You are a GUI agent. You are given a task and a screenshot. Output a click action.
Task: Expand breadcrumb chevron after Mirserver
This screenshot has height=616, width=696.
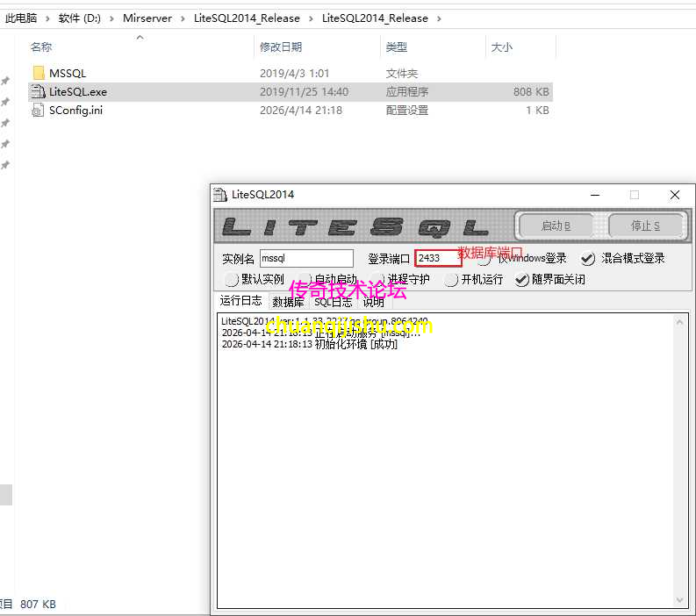tap(183, 18)
